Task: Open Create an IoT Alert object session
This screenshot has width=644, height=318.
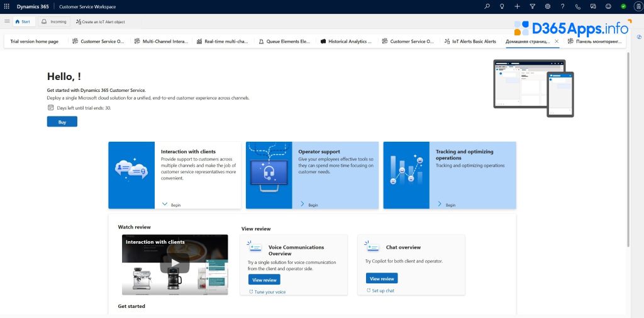Action: [x=100, y=22]
